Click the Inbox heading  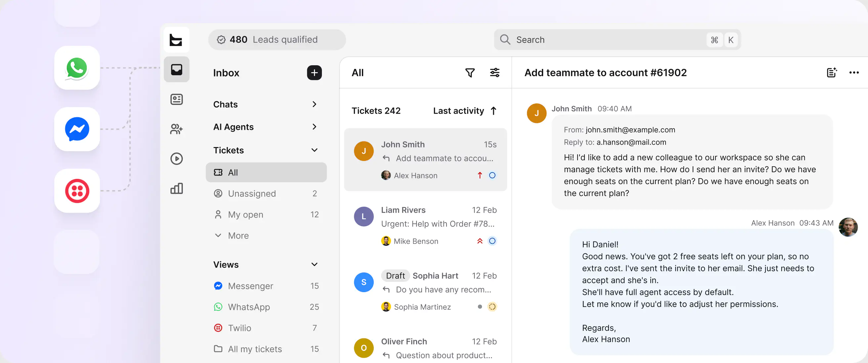(x=226, y=73)
